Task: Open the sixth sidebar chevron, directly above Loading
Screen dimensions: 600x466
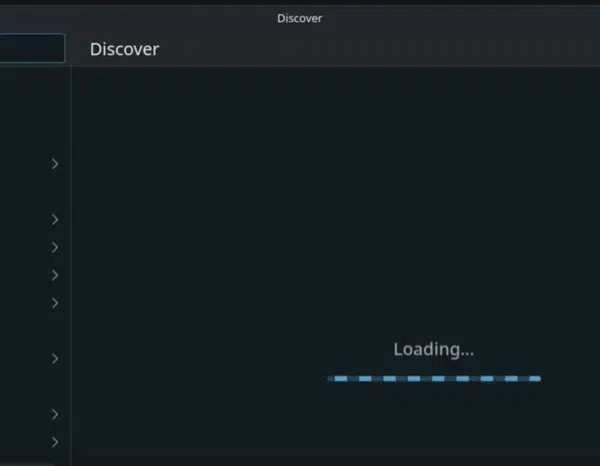Action: 55,358
